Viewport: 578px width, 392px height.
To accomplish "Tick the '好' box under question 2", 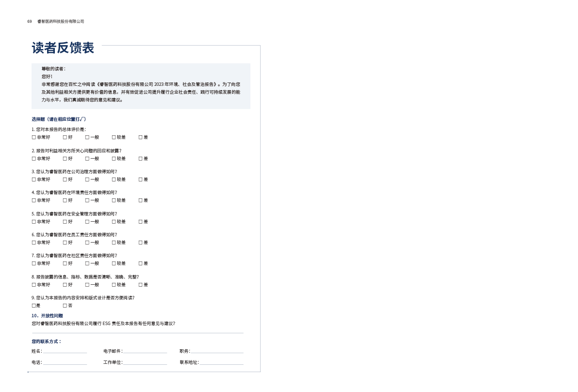I will [x=65, y=159].
